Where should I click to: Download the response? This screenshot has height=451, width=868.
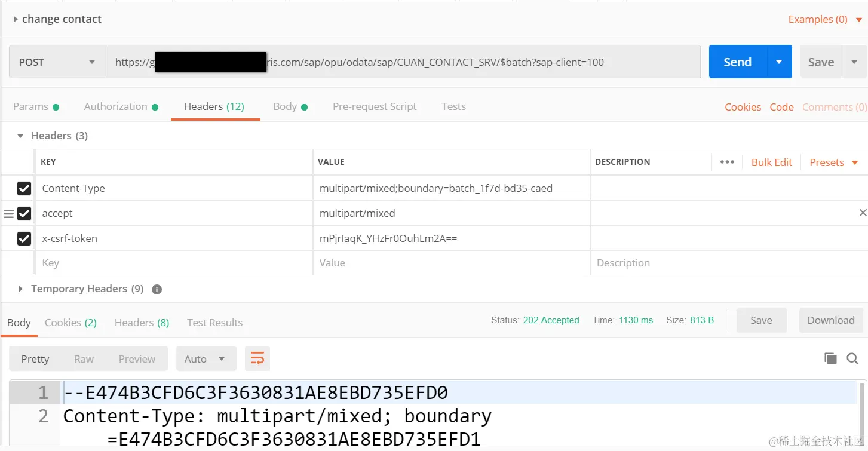click(x=830, y=320)
